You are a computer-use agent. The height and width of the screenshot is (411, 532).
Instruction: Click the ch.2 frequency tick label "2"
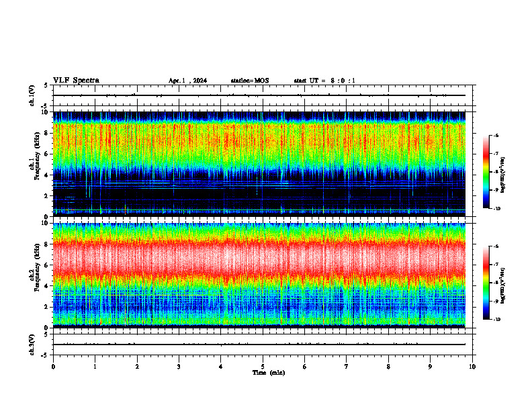tap(46, 307)
